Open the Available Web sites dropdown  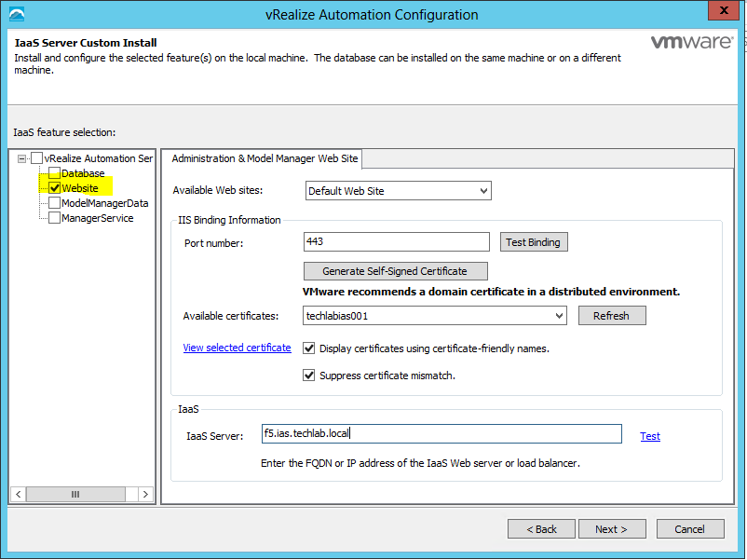pyautogui.click(x=399, y=191)
